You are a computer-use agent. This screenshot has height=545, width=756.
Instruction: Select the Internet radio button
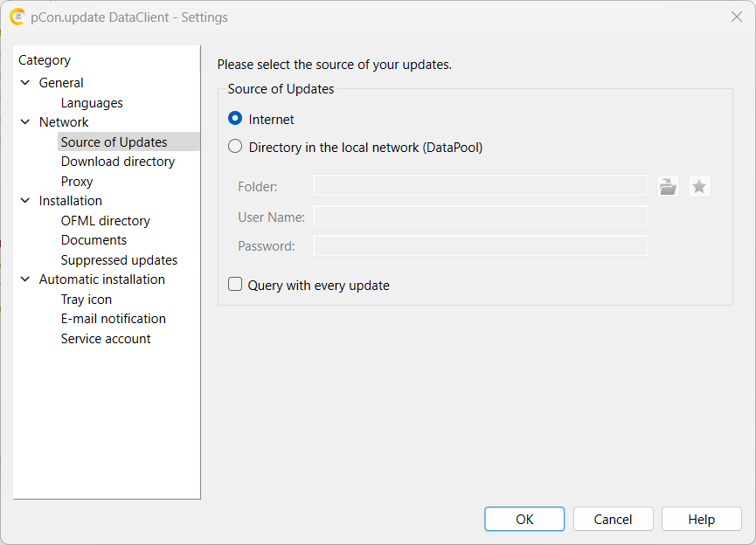click(x=235, y=119)
